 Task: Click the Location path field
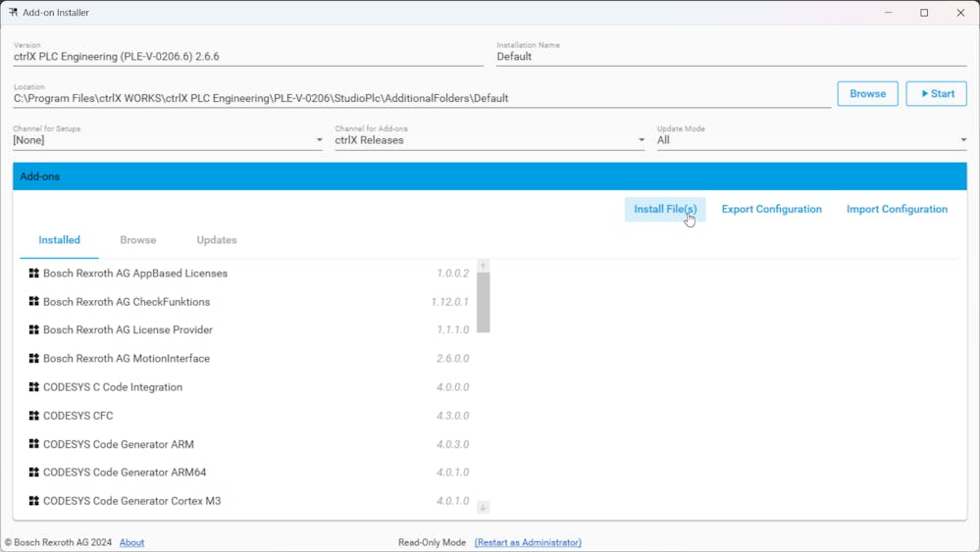click(x=422, y=98)
